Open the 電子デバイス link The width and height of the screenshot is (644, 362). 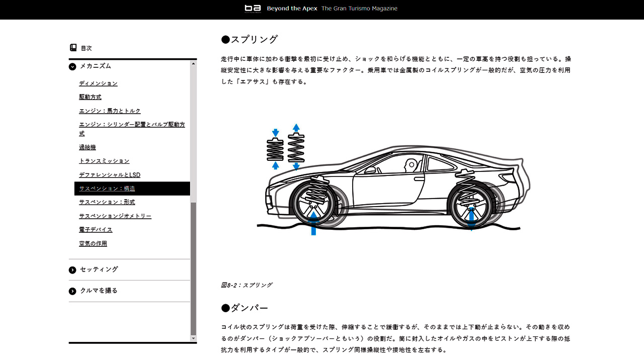(96, 230)
